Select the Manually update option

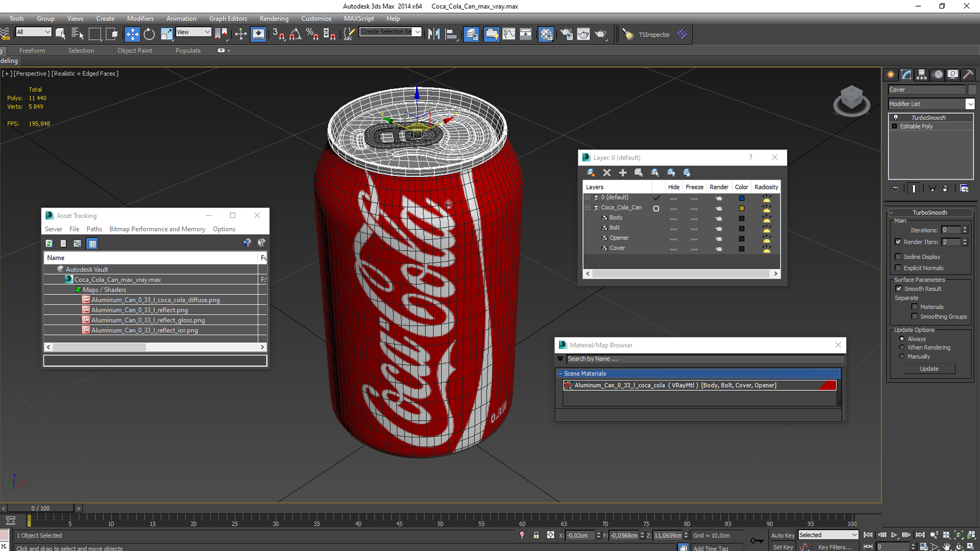click(902, 356)
